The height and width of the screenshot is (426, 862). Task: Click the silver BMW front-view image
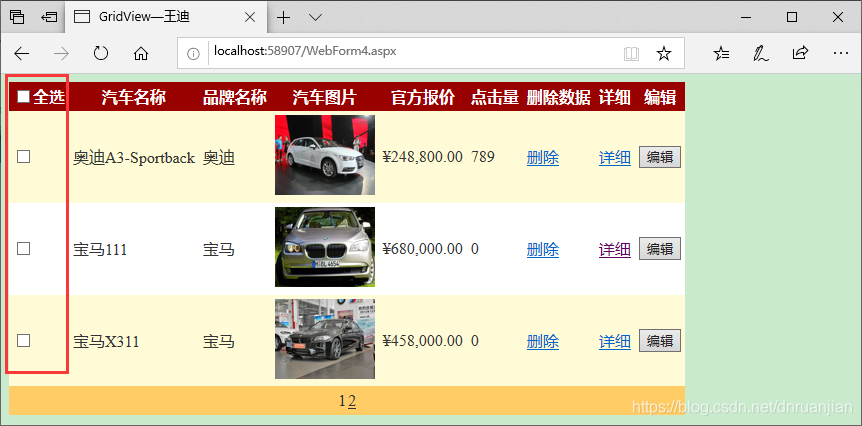[x=325, y=247]
